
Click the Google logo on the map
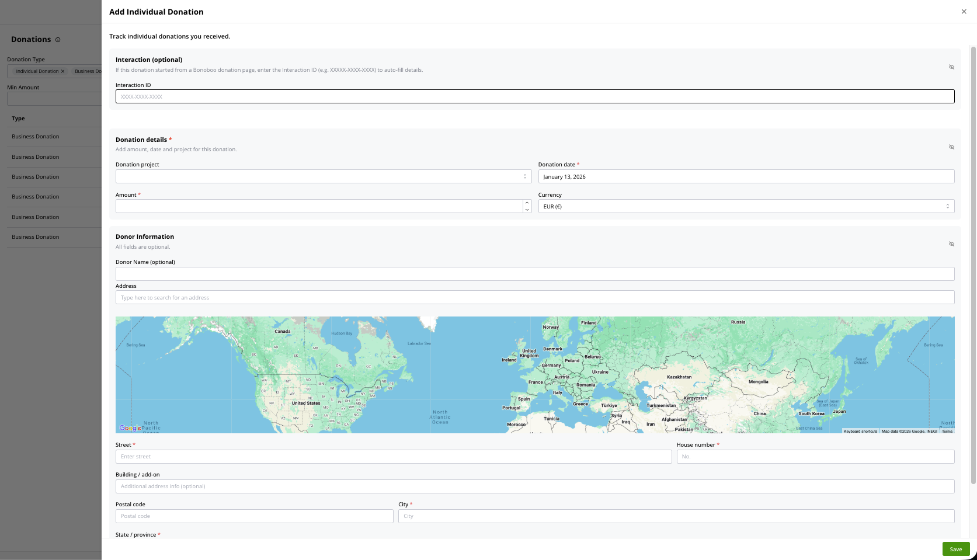pos(130,428)
